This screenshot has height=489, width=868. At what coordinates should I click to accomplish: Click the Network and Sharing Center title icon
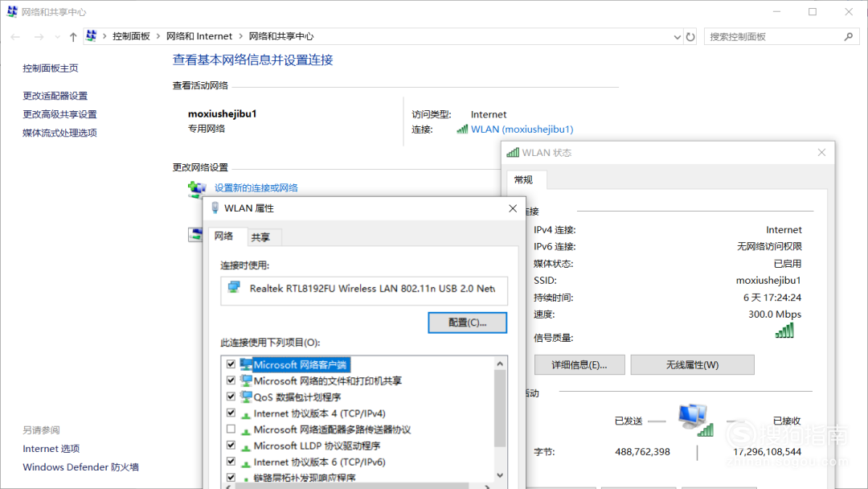pos(12,11)
